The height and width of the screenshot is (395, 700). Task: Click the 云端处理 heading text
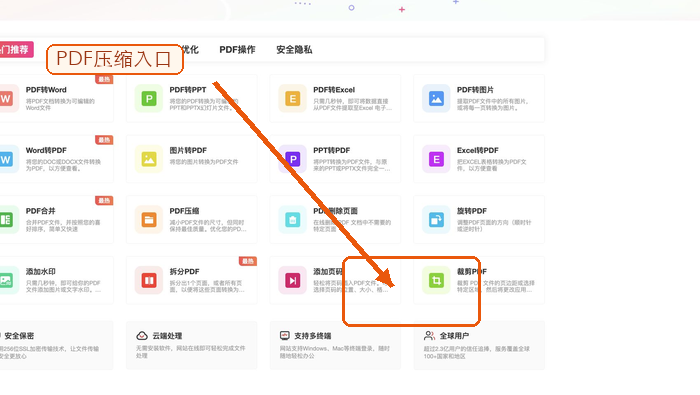tap(167, 336)
